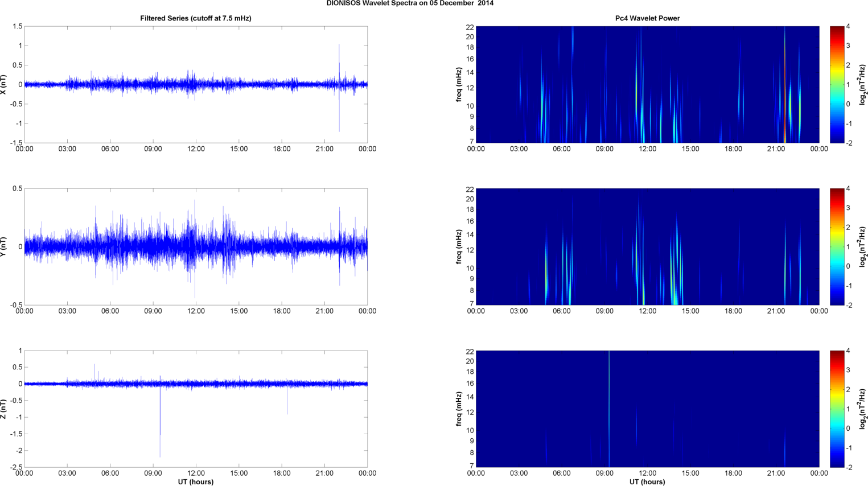
Task: Click the 18:00 tick under the Y time series
Action: coord(282,311)
